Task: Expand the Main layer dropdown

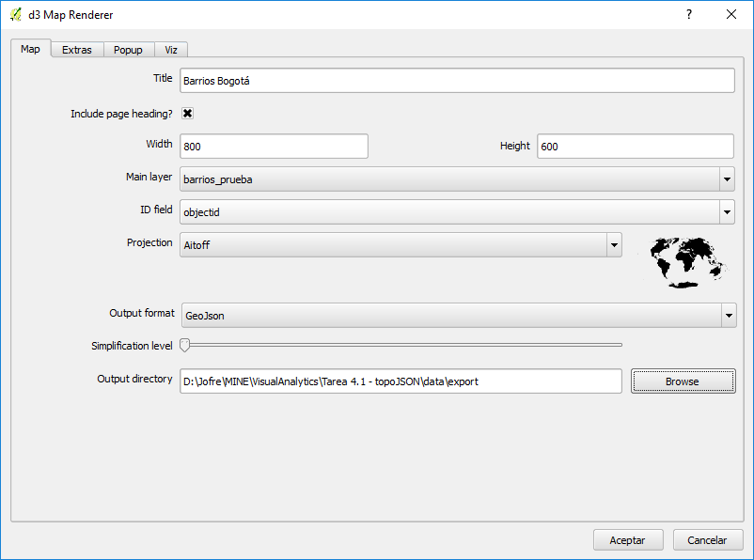Action: point(727,179)
